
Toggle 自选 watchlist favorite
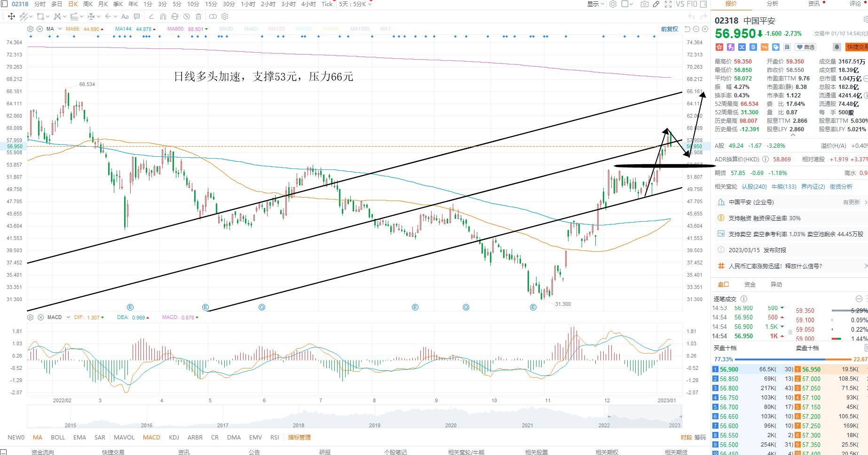click(805, 47)
